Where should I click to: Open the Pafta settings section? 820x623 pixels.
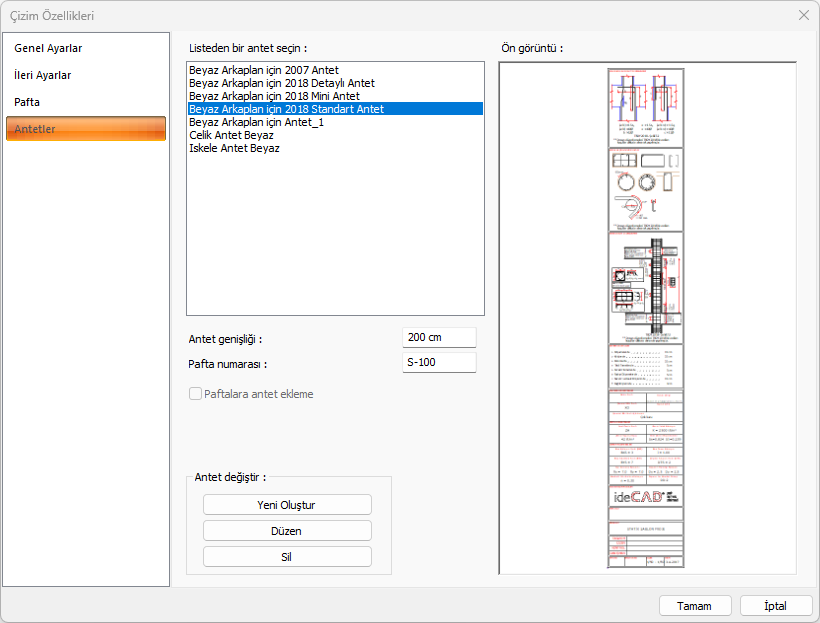(x=27, y=102)
